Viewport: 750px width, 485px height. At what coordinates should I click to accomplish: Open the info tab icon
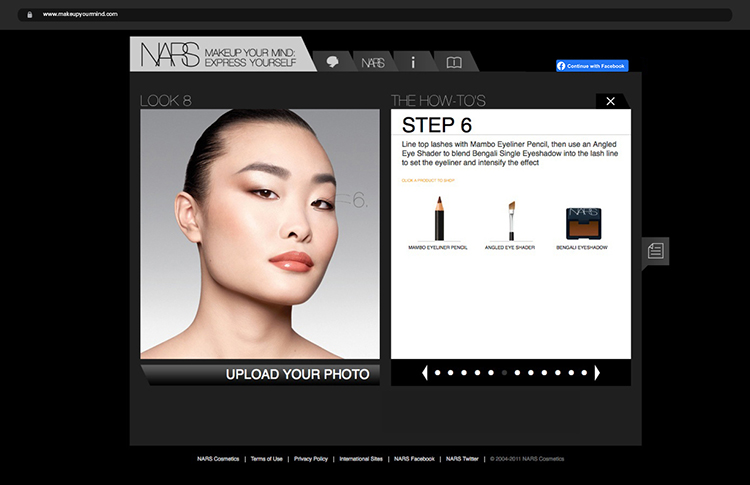[x=413, y=62]
